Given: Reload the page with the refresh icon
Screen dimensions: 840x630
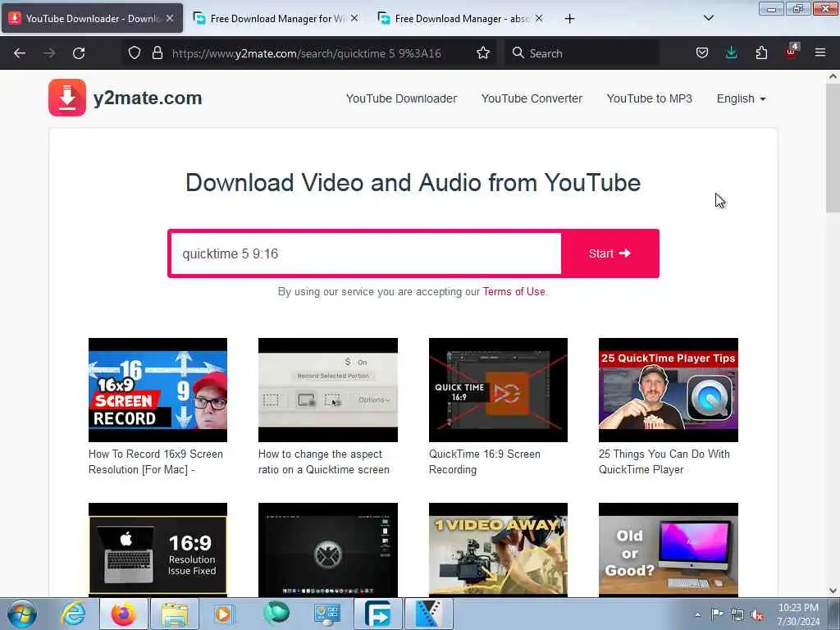Looking at the screenshot, I should (x=79, y=53).
